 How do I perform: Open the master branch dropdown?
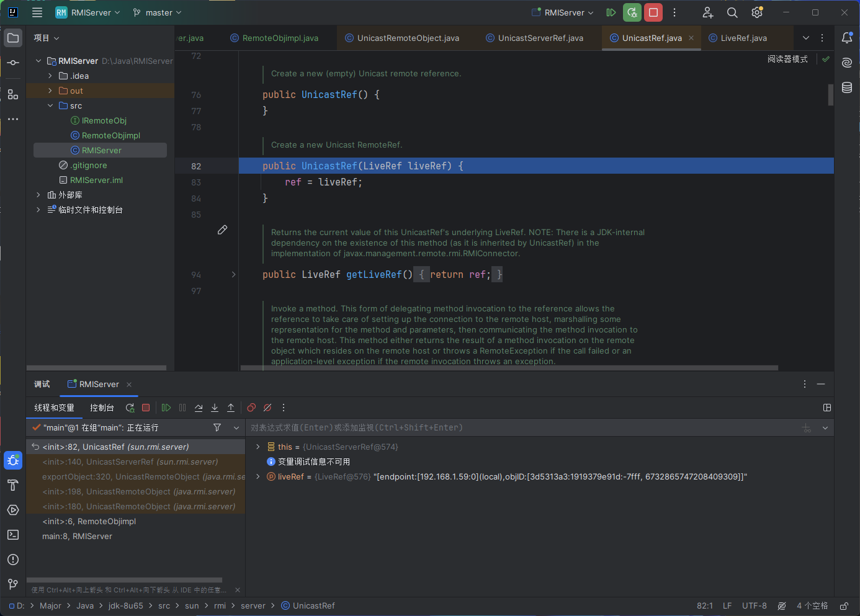coord(158,12)
